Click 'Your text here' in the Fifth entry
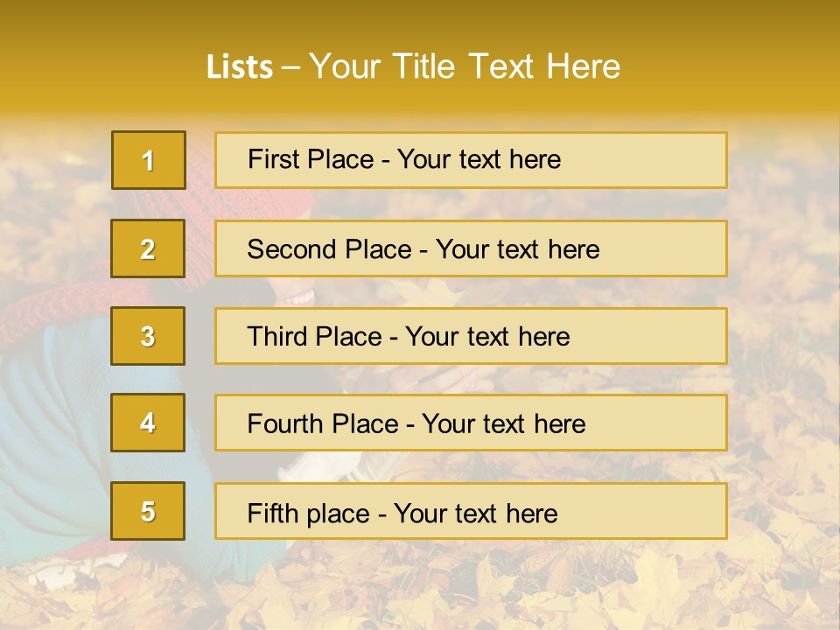 point(476,513)
